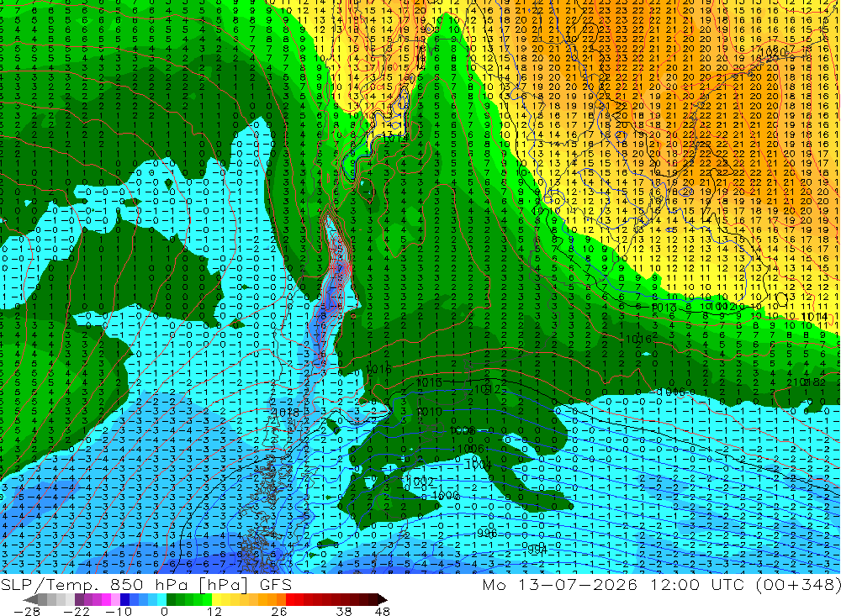Pick the dark maroon arrow at the legend's hot end

click(383, 600)
